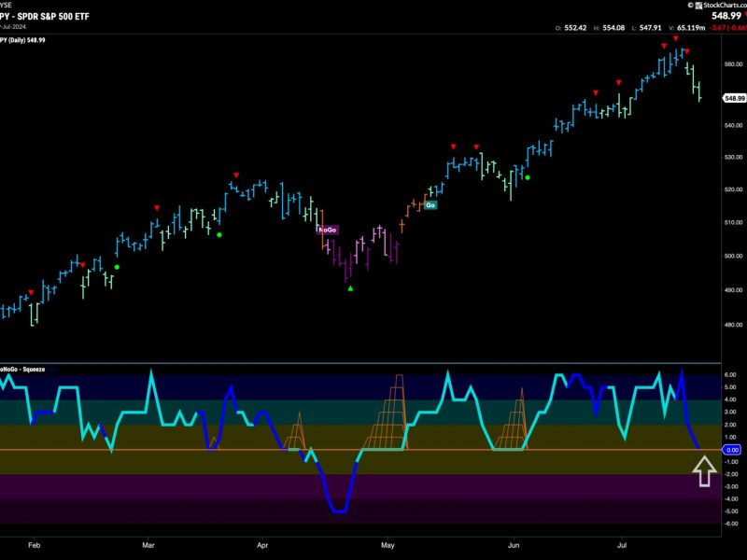747x560 pixels.
Task: Select the teal Go trend label
Action: pyautogui.click(x=430, y=205)
